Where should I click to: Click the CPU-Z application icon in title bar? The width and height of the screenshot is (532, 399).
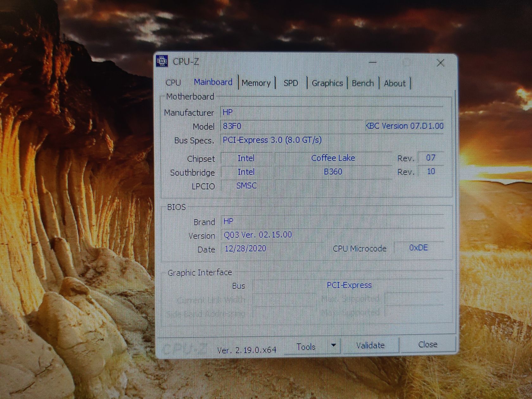[x=162, y=61]
